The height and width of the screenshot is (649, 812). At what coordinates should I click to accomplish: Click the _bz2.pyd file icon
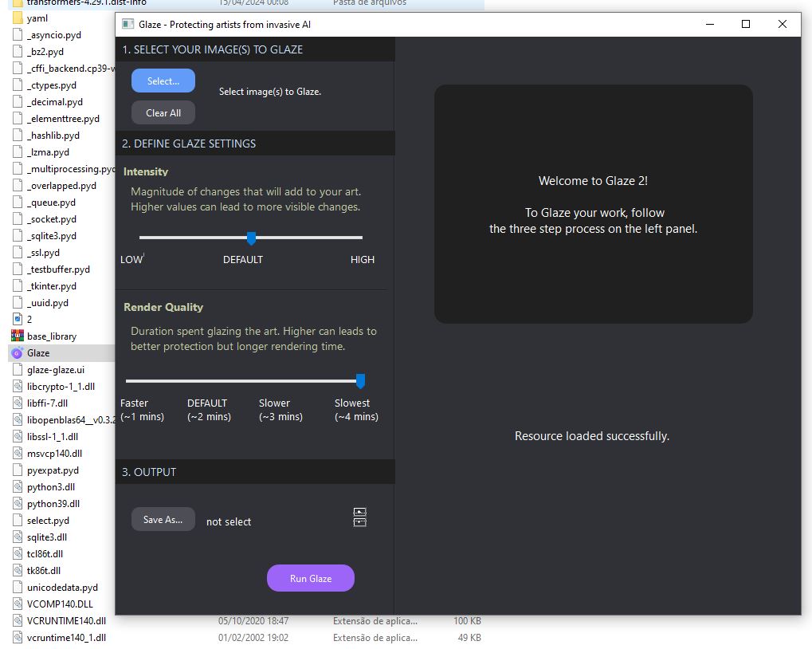tap(17, 51)
